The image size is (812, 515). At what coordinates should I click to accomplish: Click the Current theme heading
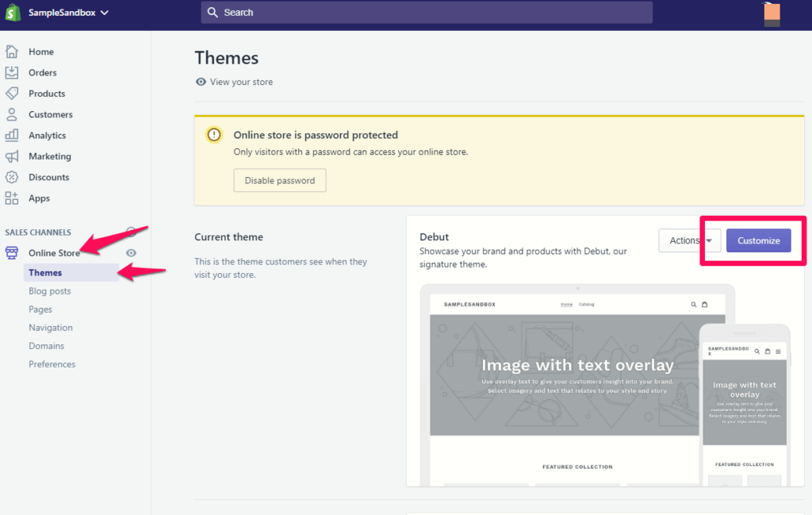pyautogui.click(x=229, y=236)
